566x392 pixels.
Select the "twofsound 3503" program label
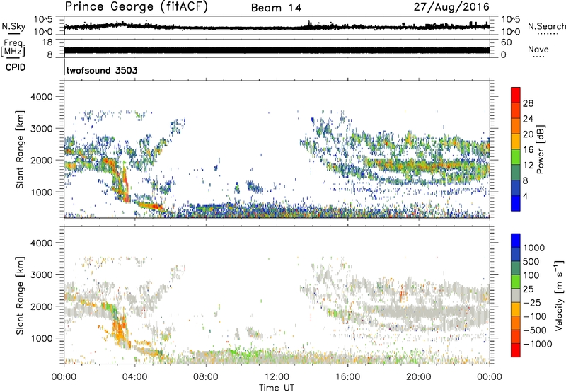click(x=102, y=70)
